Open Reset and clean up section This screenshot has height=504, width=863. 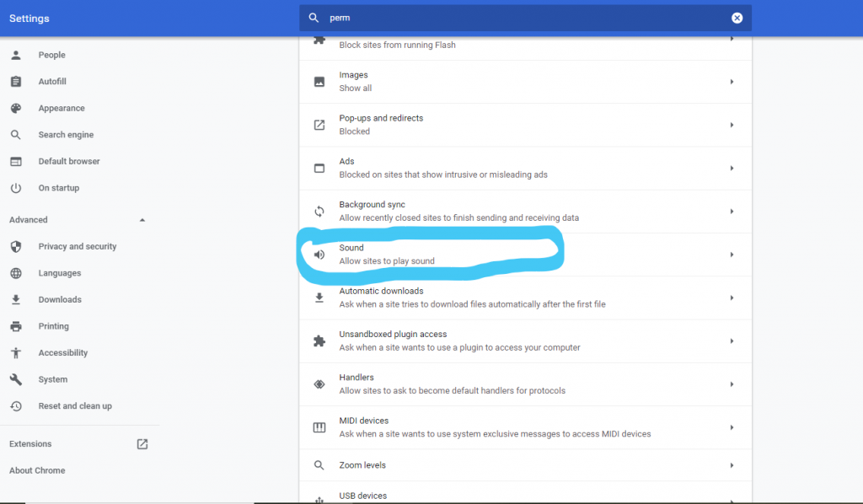point(75,406)
